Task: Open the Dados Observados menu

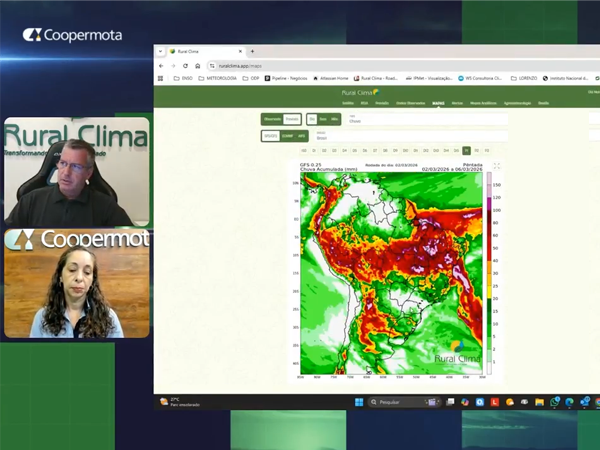Action: (411, 103)
